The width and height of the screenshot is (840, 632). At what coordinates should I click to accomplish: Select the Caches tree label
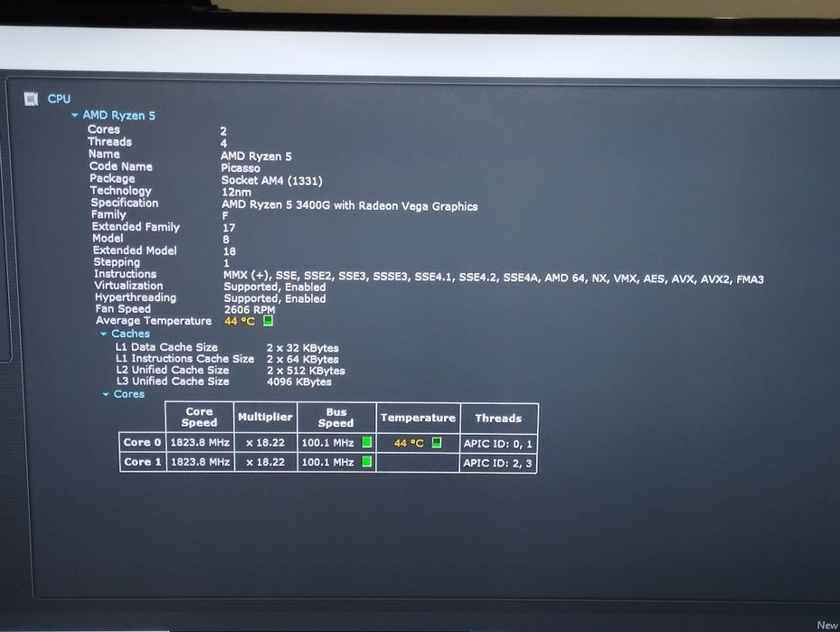click(x=131, y=334)
